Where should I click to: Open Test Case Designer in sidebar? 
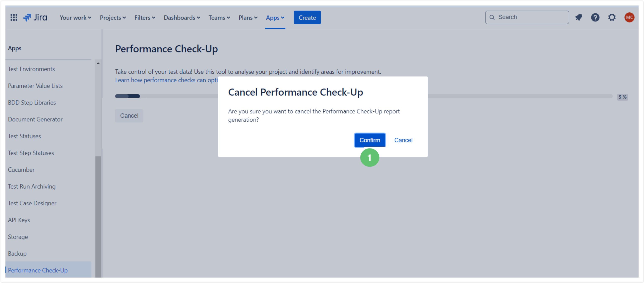coord(32,203)
